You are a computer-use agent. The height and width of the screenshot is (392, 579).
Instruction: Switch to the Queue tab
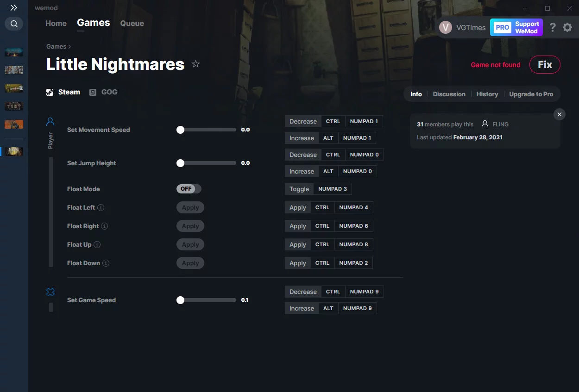[x=132, y=23]
